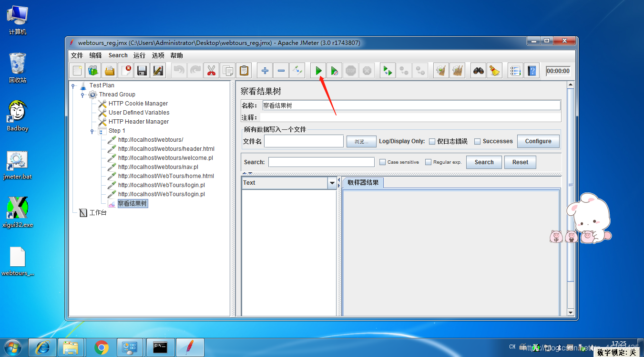Screen dimensions: 644x357
Task: Select the webtours/header.html sampler
Action: tap(166, 149)
